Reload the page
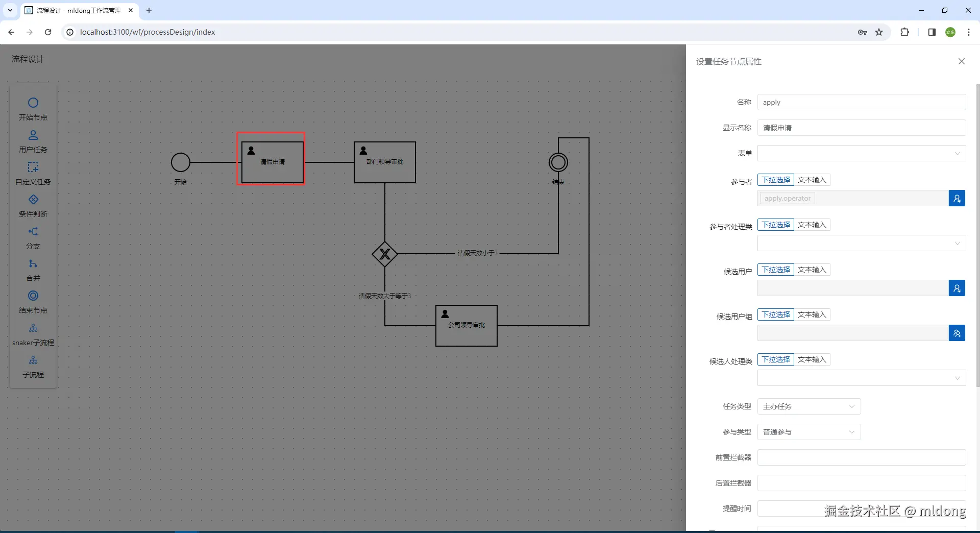Image resolution: width=980 pixels, height=533 pixels. tap(48, 32)
